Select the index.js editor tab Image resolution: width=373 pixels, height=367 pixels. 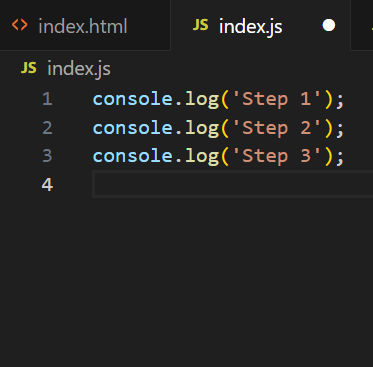point(261,25)
